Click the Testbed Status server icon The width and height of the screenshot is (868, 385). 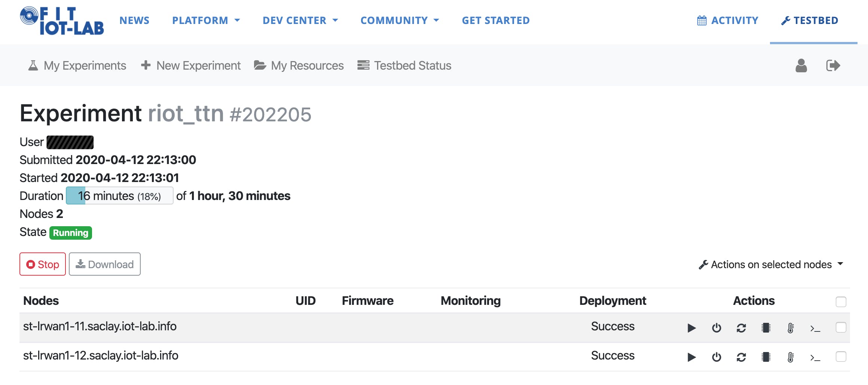pos(363,65)
